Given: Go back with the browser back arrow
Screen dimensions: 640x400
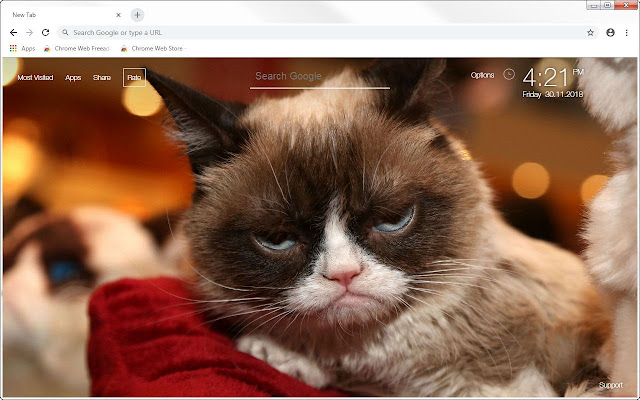Looking at the screenshot, I should (x=13, y=33).
